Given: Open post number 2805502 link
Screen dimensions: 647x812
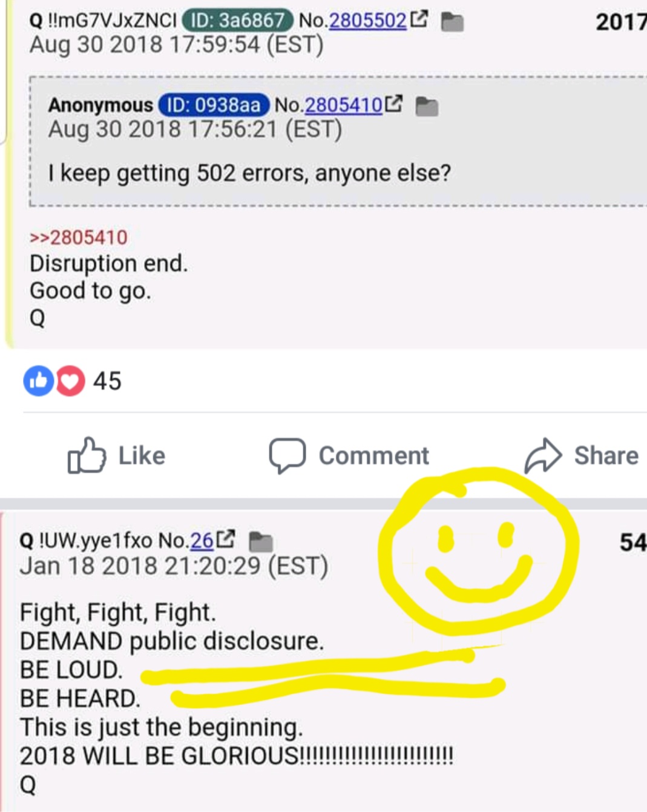Looking at the screenshot, I should pyautogui.click(x=367, y=21).
